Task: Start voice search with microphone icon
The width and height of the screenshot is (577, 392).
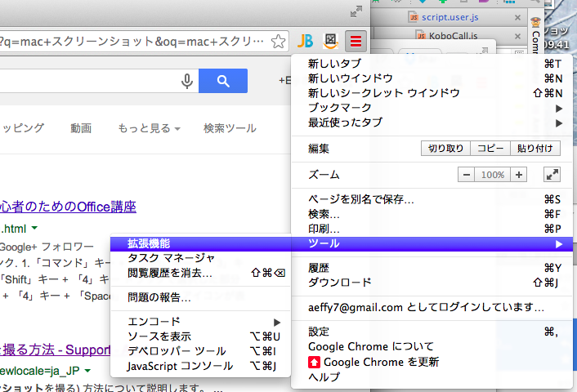Action: click(187, 81)
